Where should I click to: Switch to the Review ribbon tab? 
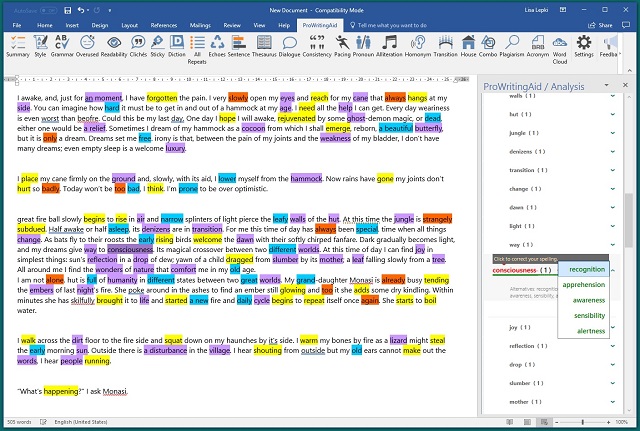pos(232,25)
